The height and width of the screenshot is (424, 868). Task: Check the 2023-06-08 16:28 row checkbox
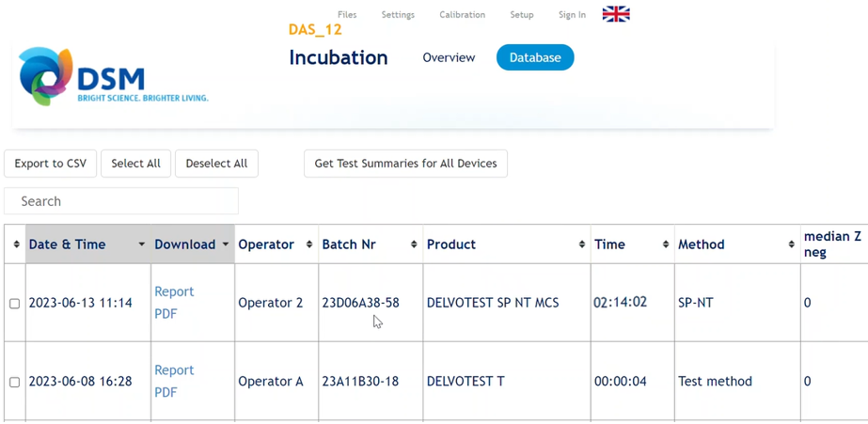tap(14, 383)
